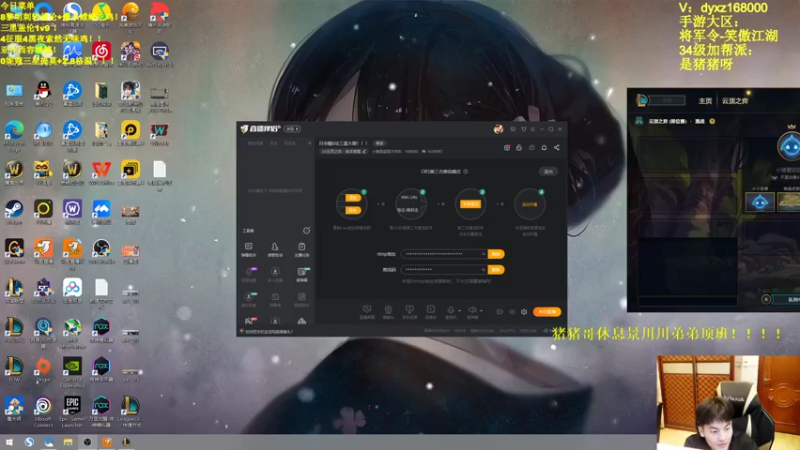Screen dimensions: 800x450
Task: Click the OBS icon in the taskbar
Action: point(87,442)
